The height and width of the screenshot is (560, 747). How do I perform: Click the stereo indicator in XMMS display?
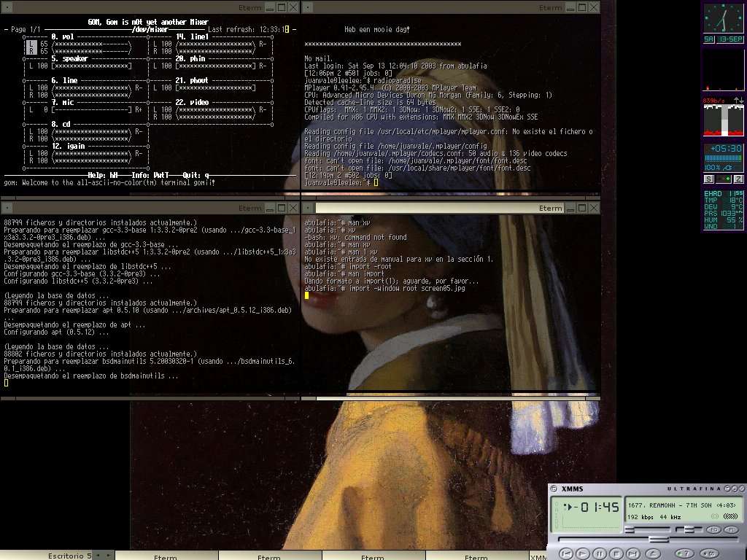tap(731, 516)
